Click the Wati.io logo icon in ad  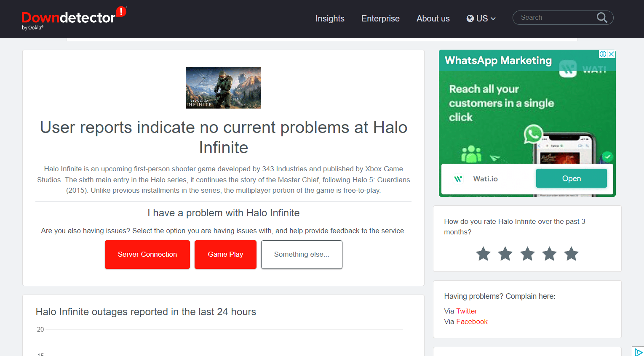click(x=458, y=179)
